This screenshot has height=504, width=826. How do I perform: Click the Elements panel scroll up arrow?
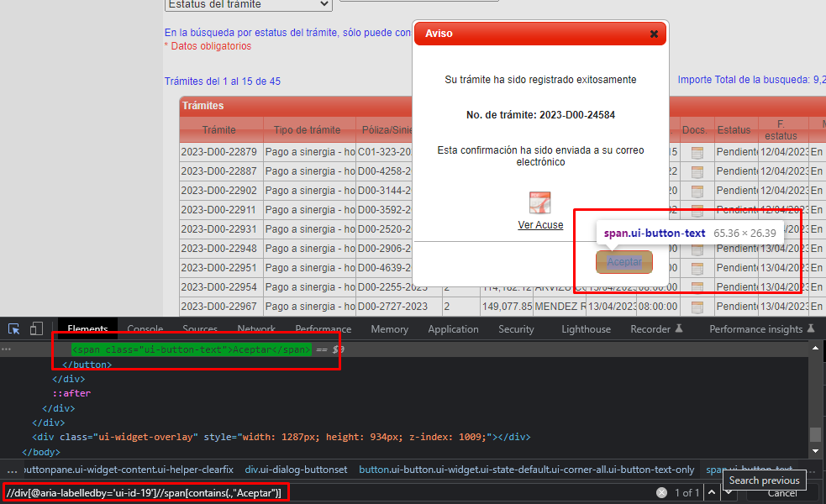815,348
